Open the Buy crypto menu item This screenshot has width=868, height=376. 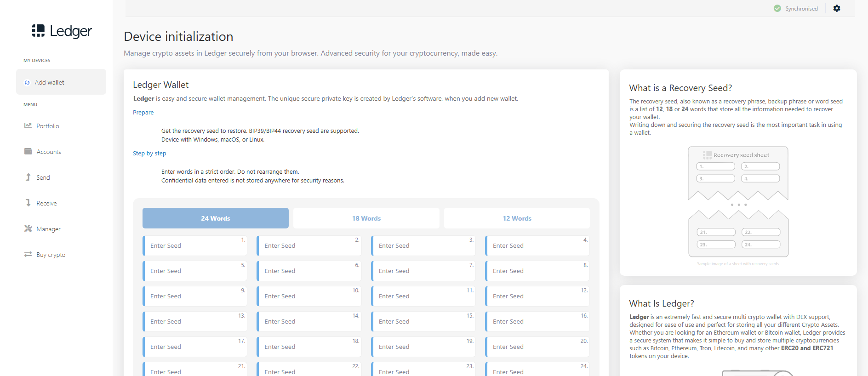click(x=51, y=255)
